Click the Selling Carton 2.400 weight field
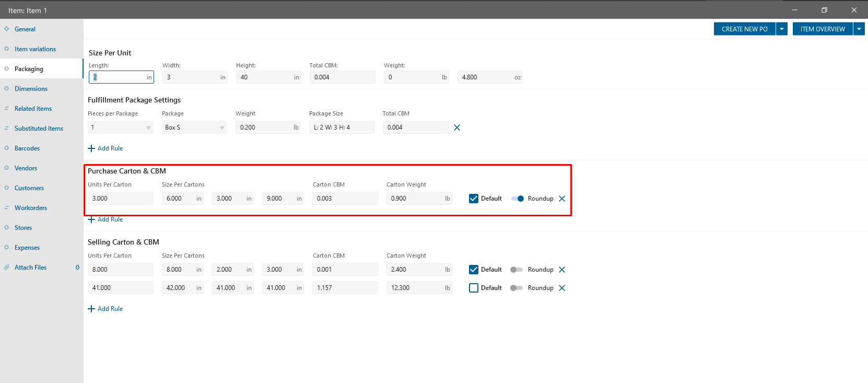868x383 pixels. [x=419, y=270]
